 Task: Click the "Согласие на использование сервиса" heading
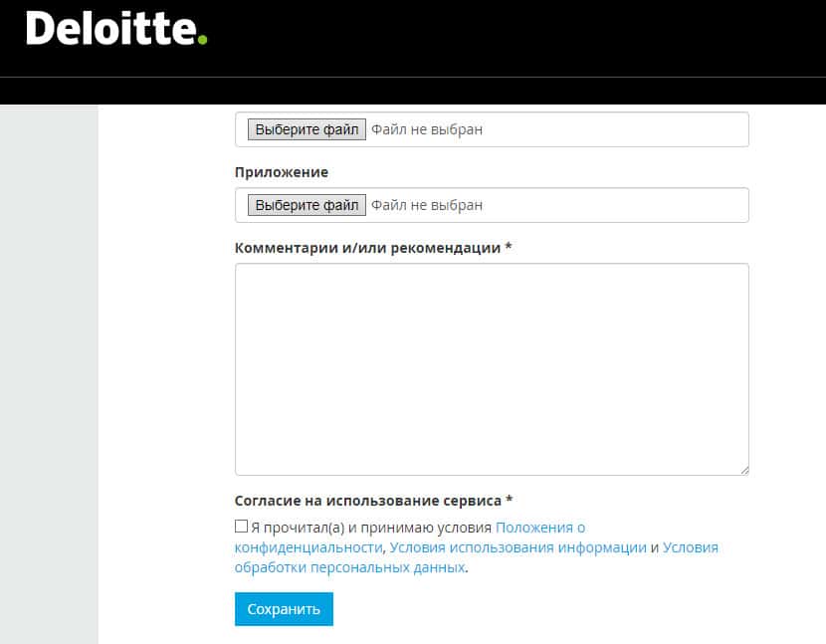coord(367,501)
